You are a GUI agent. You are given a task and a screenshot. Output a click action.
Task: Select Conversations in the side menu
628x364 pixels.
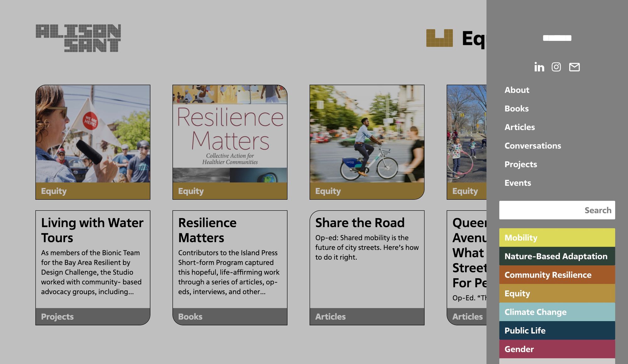(533, 146)
